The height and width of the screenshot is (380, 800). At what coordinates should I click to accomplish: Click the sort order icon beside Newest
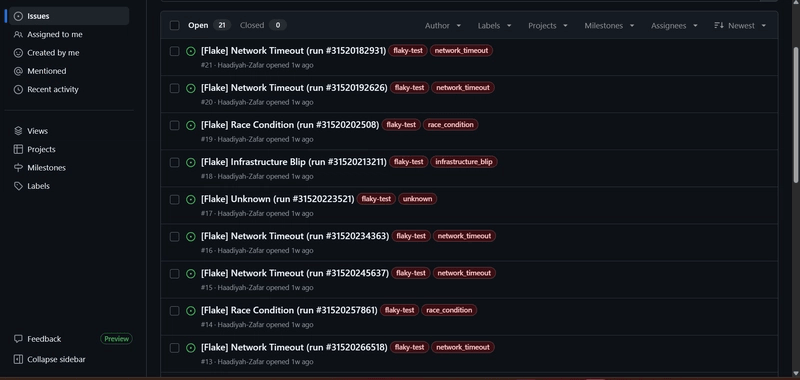(718, 25)
